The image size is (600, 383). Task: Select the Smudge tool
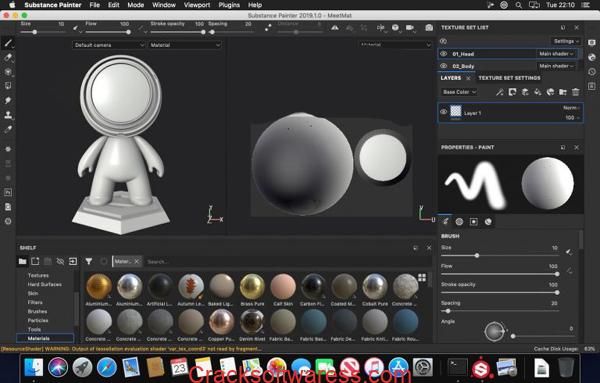(8, 100)
